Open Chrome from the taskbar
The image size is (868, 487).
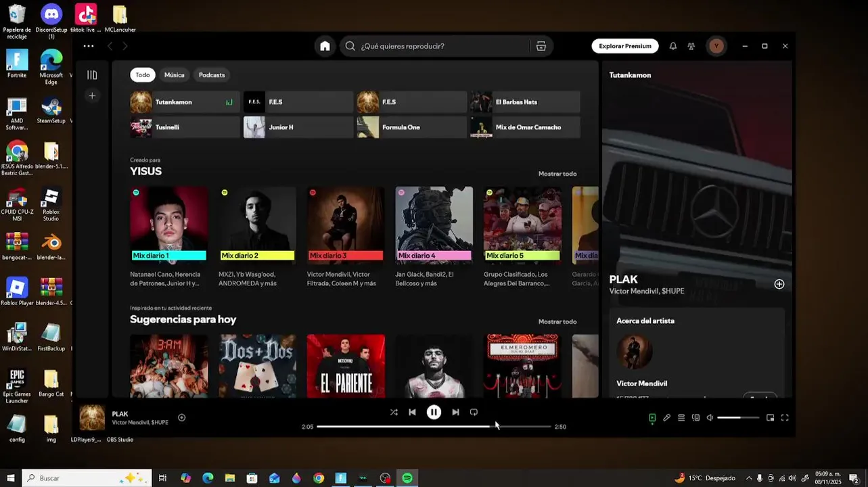click(319, 478)
